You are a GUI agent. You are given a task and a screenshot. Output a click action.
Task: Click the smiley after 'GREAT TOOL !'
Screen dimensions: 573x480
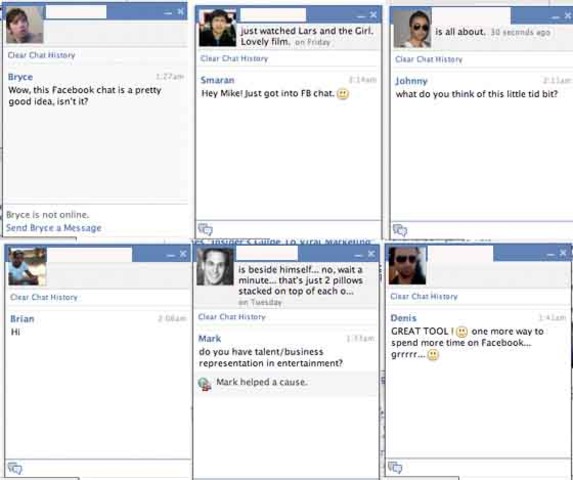point(462,331)
